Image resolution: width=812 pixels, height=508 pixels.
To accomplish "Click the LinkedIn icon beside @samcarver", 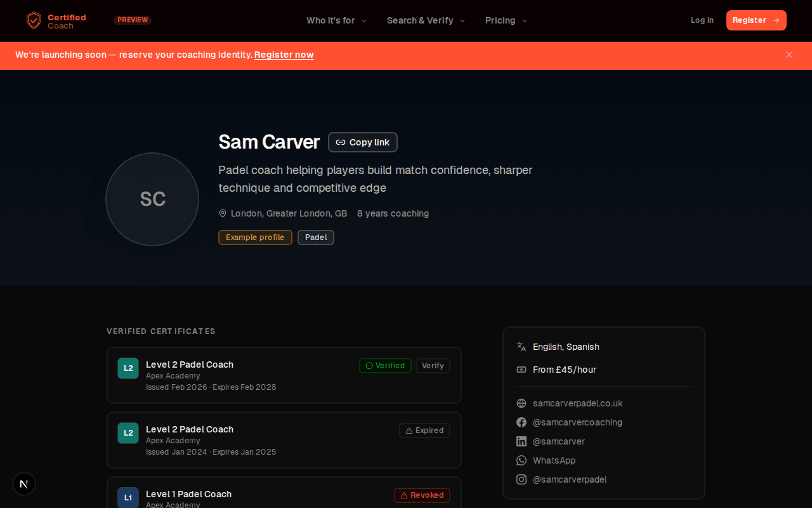I will click(521, 441).
